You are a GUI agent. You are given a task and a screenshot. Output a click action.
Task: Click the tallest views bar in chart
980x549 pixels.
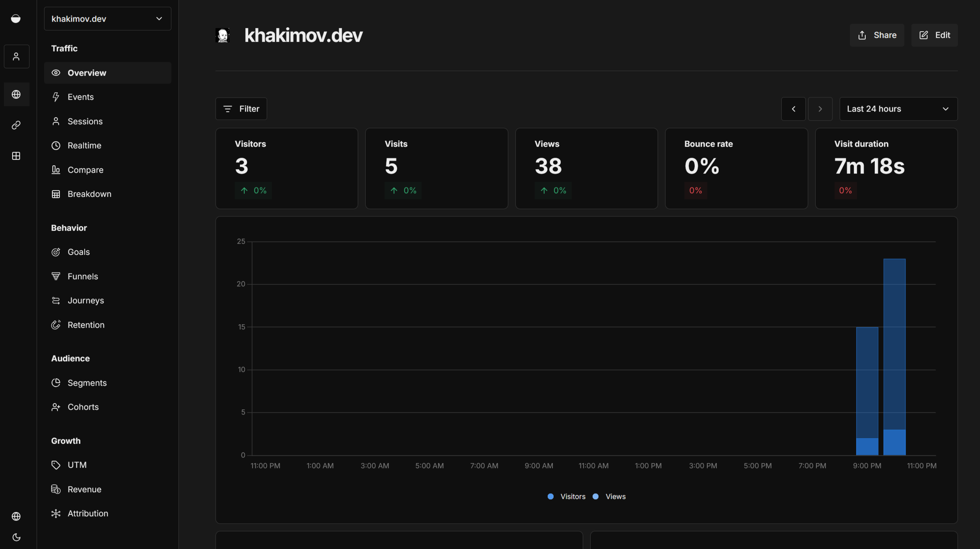[894, 343]
